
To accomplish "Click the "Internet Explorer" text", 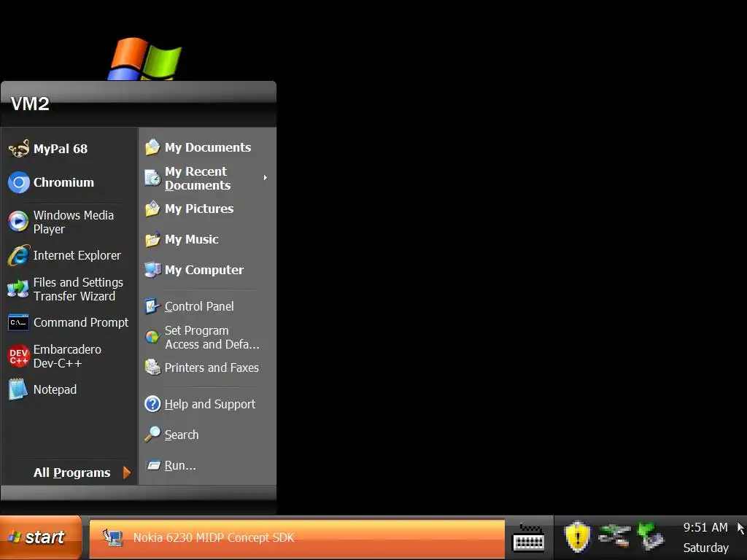I will [77, 255].
